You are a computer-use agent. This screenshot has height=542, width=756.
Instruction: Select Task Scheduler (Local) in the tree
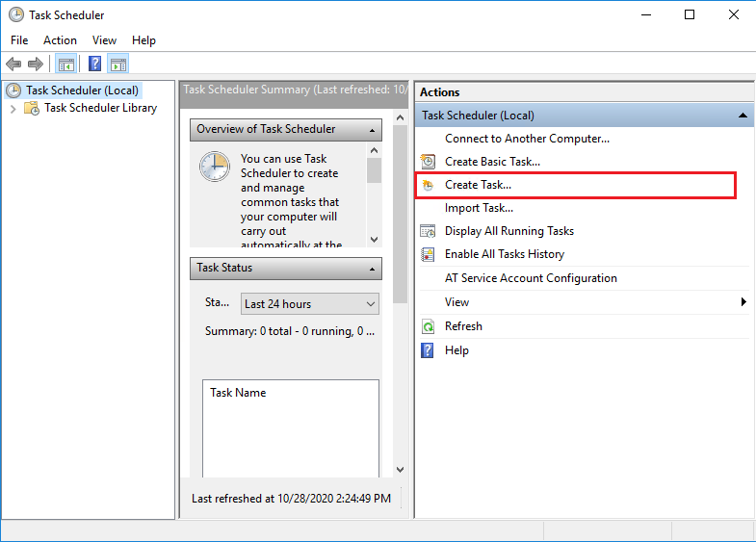(82, 90)
